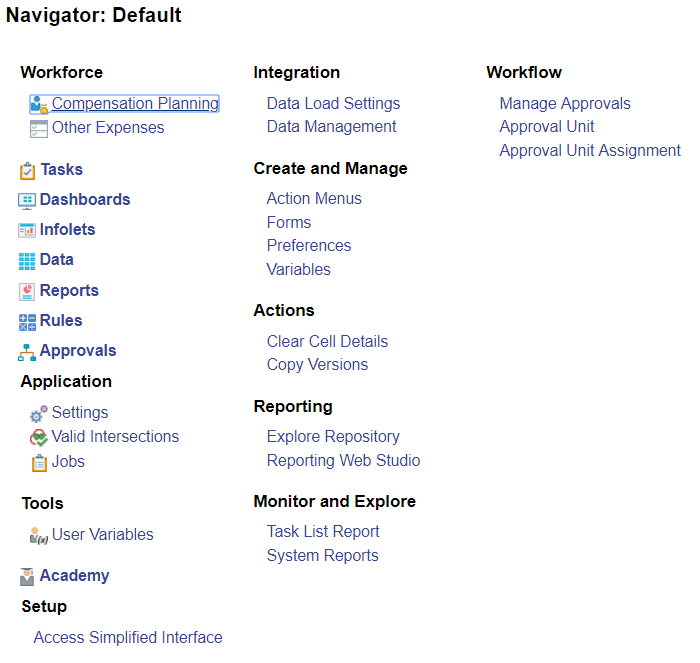The image size is (700, 663).
Task: Click the Settings gears icon
Action: point(38,413)
